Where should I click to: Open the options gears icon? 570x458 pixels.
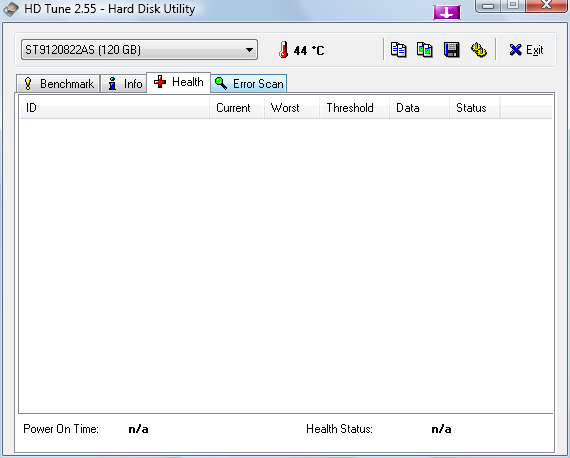pos(478,50)
